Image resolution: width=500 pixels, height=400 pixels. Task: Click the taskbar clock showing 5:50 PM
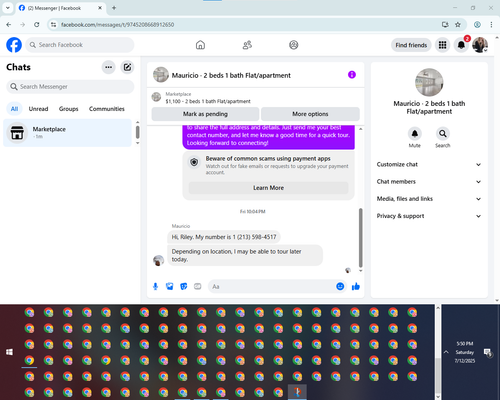[x=465, y=352]
